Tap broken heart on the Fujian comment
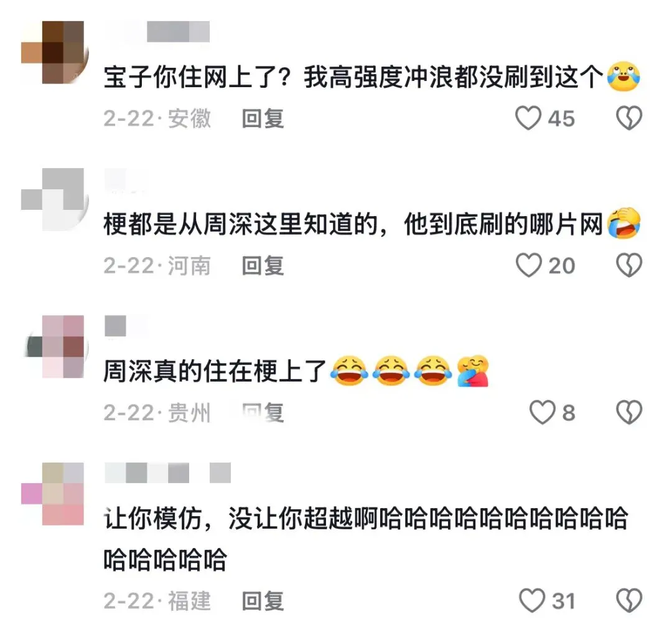Image resolution: width=672 pixels, height=637 pixels. 628,600
